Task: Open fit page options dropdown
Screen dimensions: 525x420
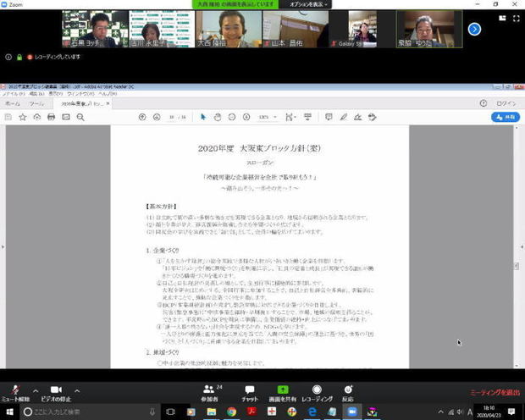Action: (290, 117)
